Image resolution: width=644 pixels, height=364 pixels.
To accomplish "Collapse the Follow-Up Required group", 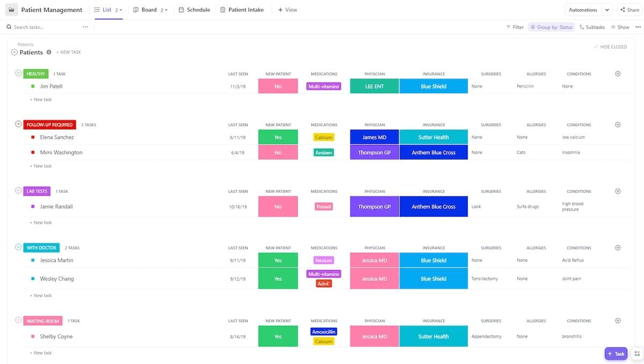I will (x=18, y=125).
